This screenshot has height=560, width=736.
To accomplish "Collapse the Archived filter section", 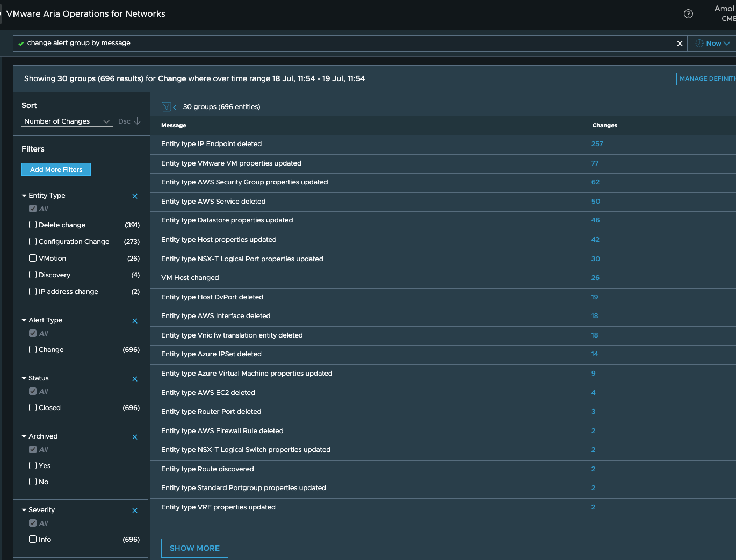I will 24,436.
